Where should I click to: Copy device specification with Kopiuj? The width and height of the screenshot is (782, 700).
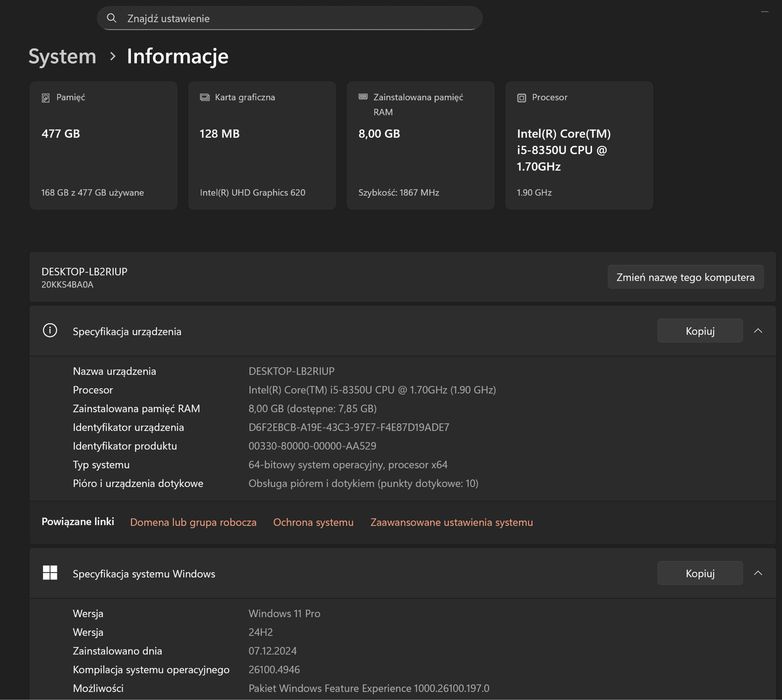pos(700,331)
